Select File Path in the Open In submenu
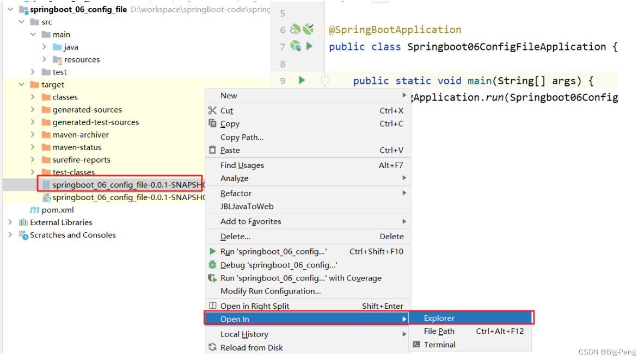 [439, 331]
